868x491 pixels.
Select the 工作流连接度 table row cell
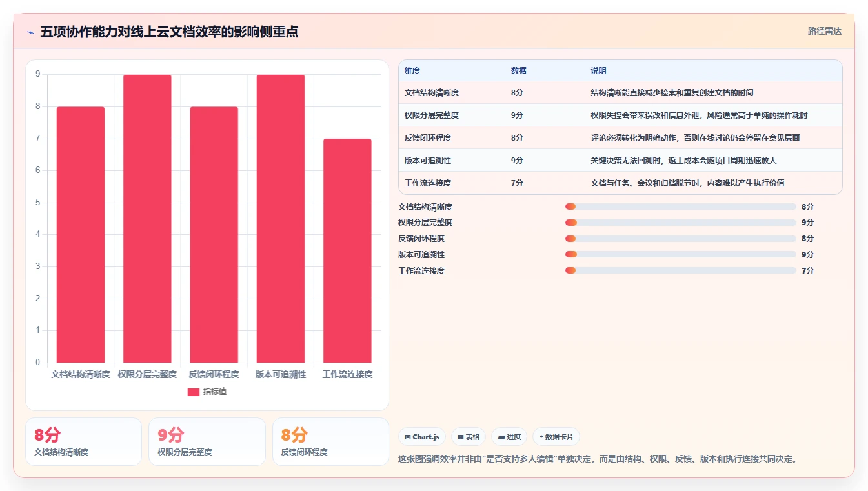[428, 183]
